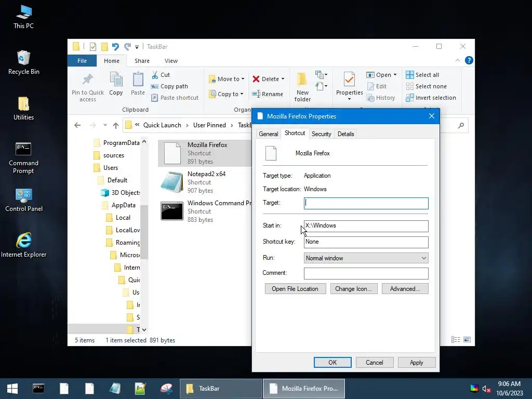
Task: Select the Local tree folder
Action: [118, 218]
